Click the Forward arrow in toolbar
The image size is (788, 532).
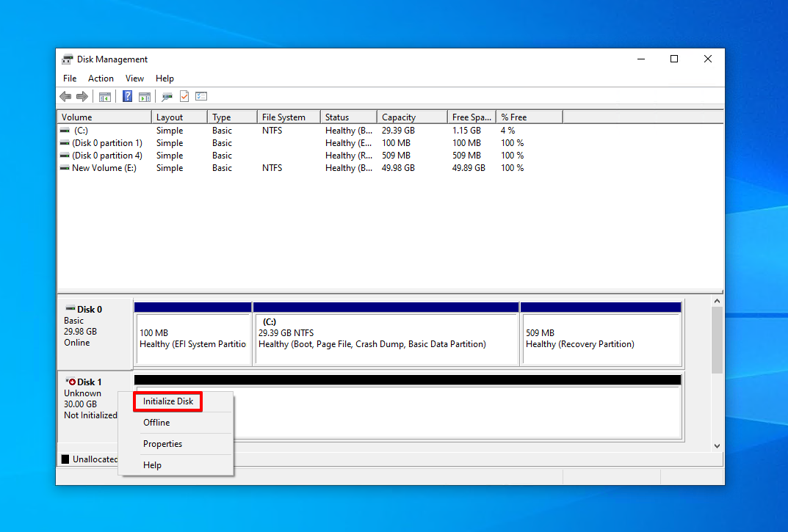point(82,96)
